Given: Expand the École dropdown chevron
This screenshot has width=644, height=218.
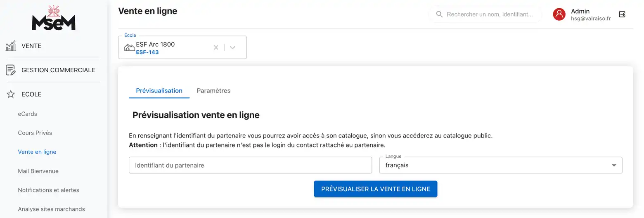Looking at the screenshot, I should 232,47.
